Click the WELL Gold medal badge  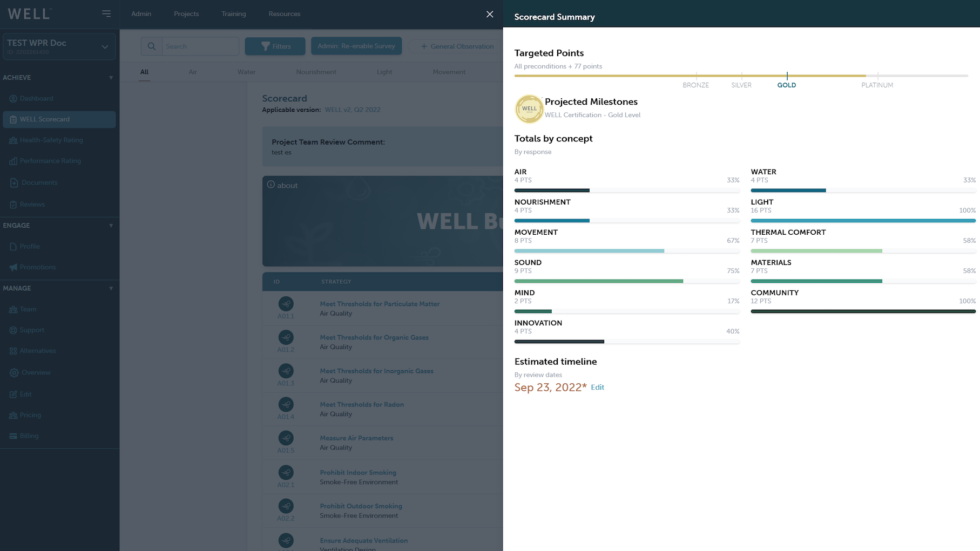(529, 108)
